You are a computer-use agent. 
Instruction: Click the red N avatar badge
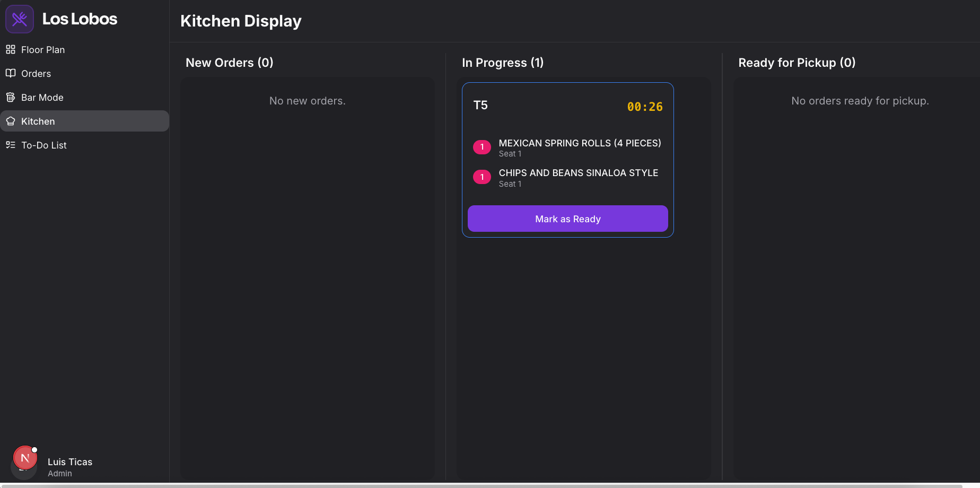(25, 458)
